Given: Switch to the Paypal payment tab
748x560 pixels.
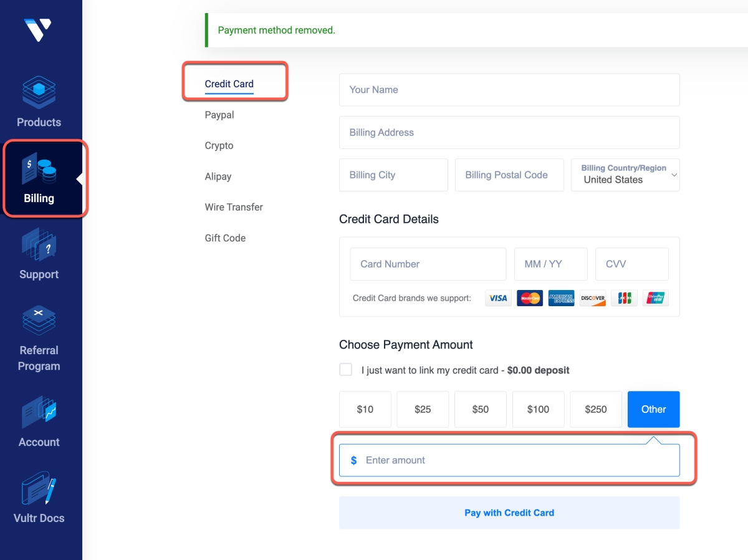Looking at the screenshot, I should tap(219, 115).
